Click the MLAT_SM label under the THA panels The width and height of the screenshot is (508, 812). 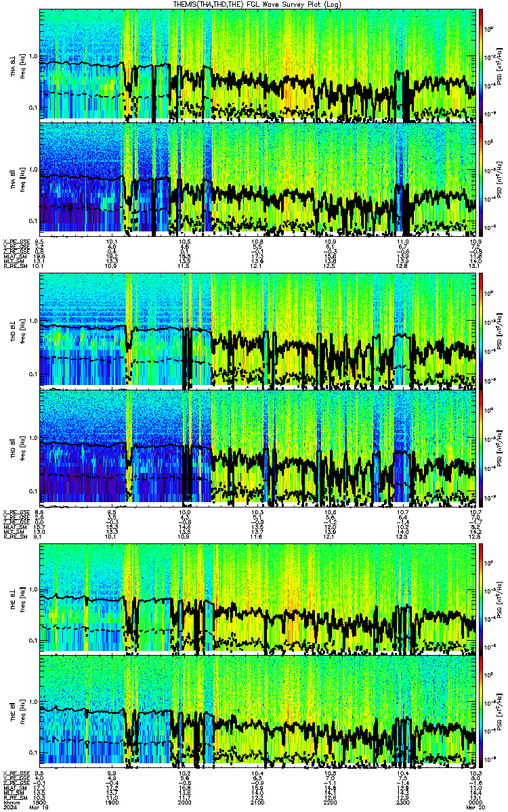14,257
